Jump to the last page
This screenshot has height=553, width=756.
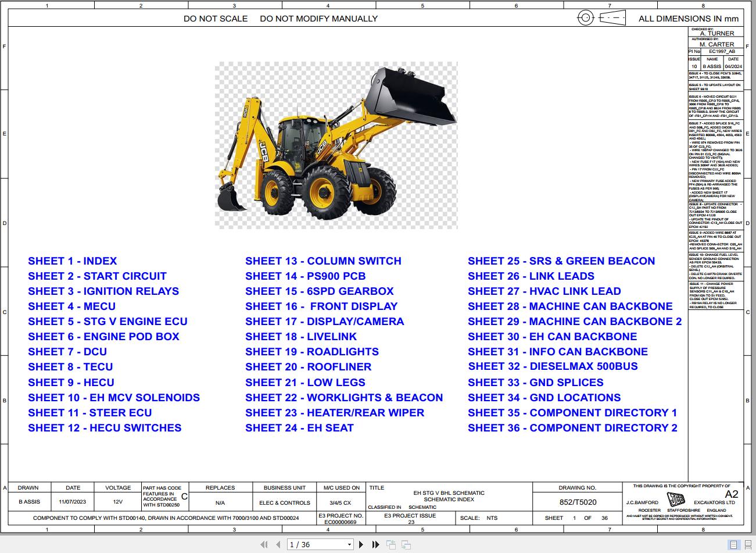click(x=375, y=544)
